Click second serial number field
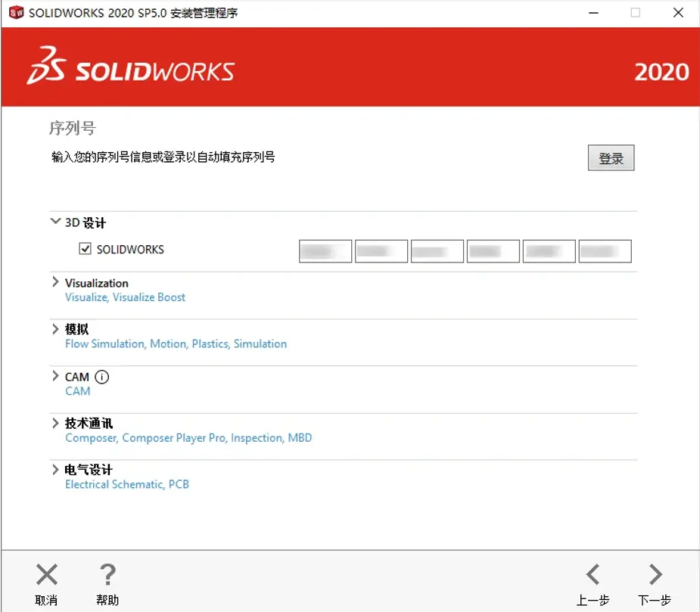Screen dimensions: 700x612 [x=381, y=251]
